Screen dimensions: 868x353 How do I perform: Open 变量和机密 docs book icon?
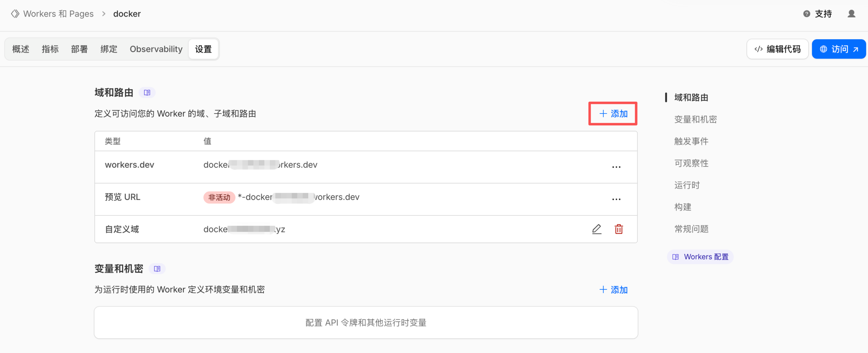pos(157,269)
